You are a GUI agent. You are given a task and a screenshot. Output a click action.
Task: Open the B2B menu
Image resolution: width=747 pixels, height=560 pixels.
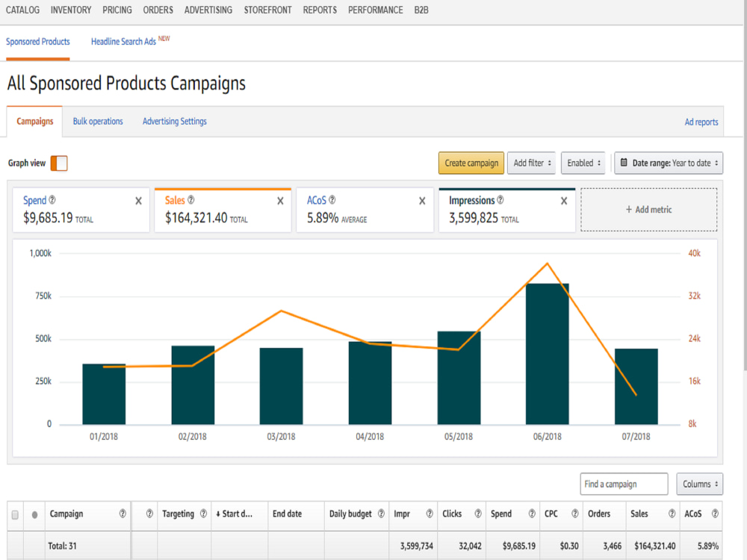[x=421, y=10]
